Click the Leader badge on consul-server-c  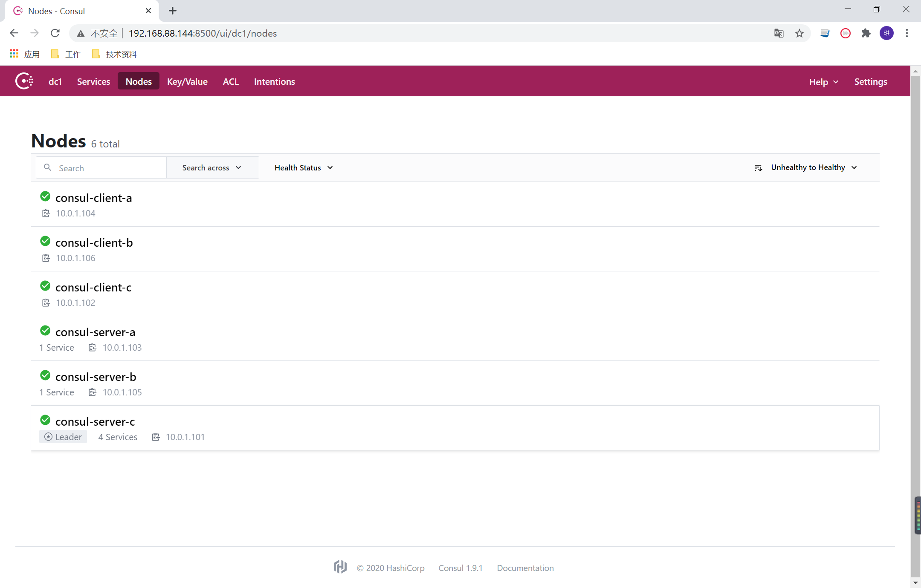[63, 437]
